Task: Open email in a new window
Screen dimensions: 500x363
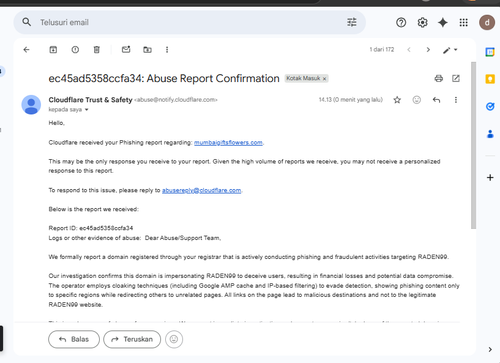Action: 456,78
